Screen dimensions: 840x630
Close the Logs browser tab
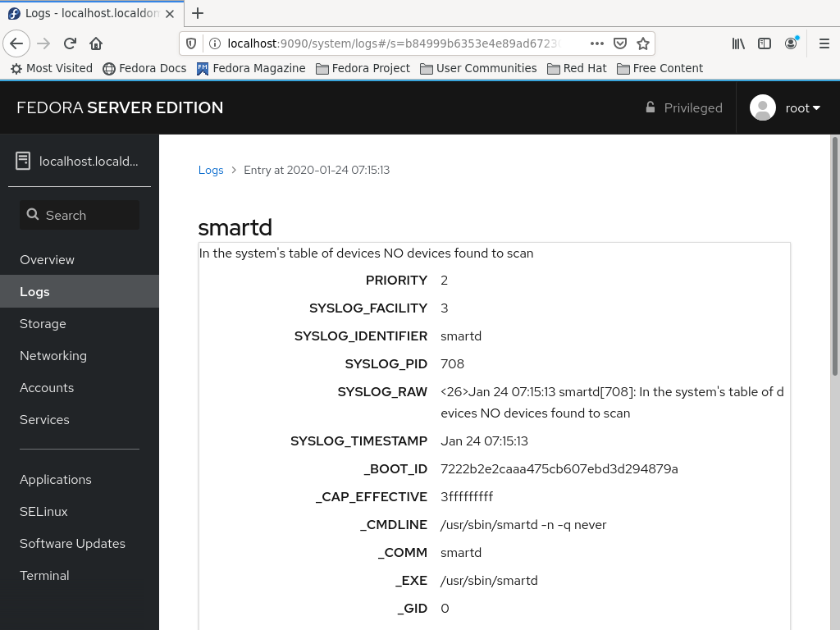tap(170, 14)
